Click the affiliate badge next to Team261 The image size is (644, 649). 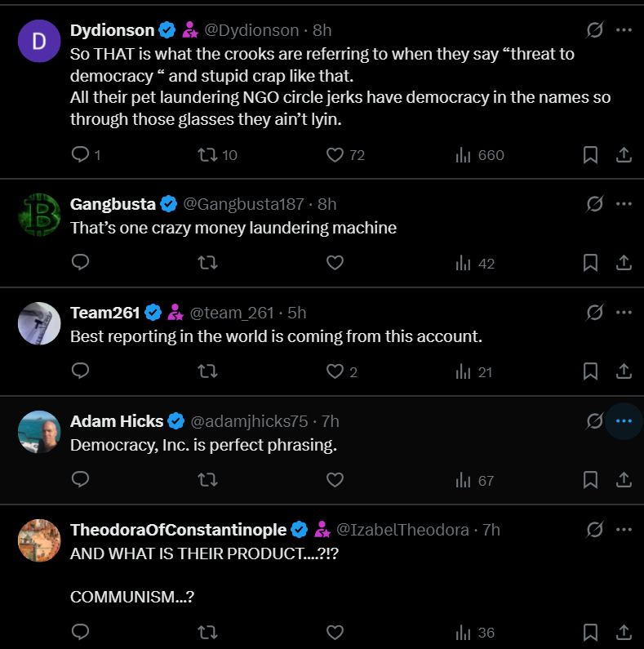[x=175, y=313]
